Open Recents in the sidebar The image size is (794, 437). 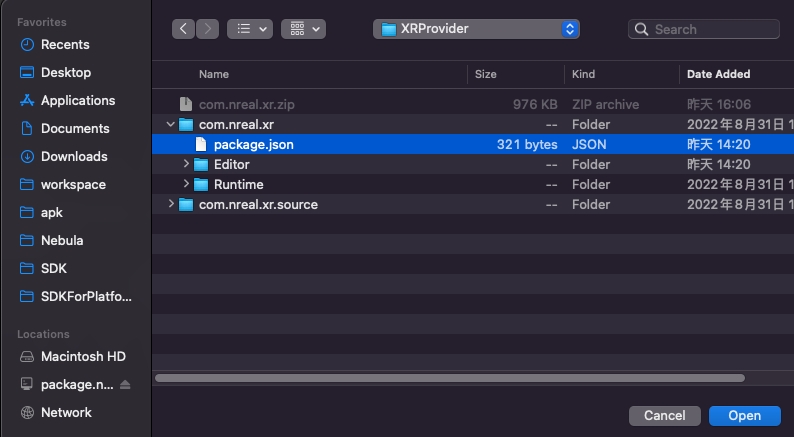click(65, 45)
